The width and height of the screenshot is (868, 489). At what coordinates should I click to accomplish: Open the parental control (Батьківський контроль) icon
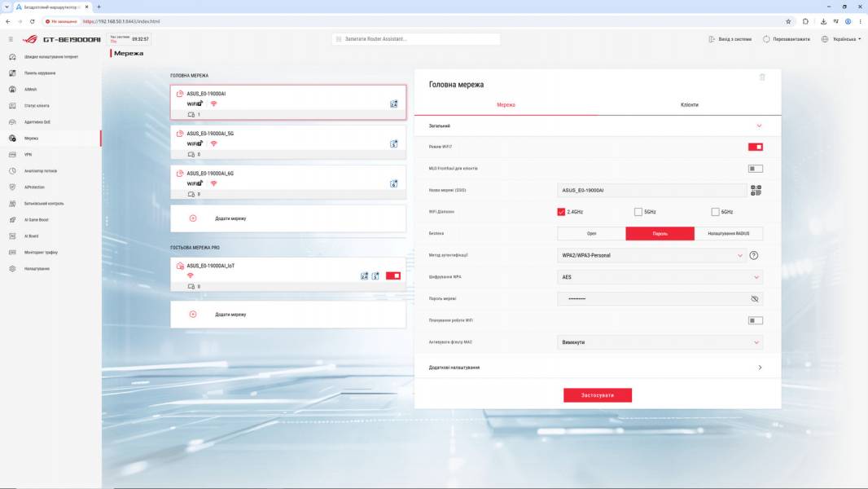(12, 203)
